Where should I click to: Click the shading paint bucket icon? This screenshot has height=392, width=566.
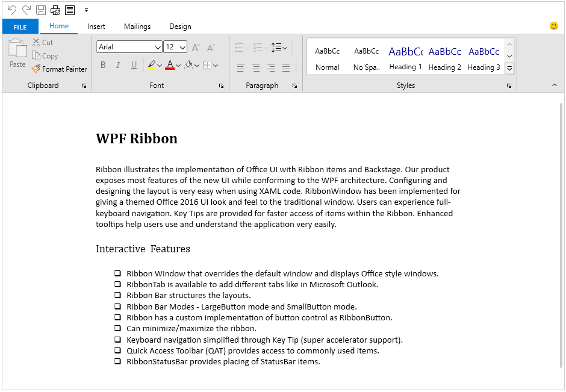(188, 65)
